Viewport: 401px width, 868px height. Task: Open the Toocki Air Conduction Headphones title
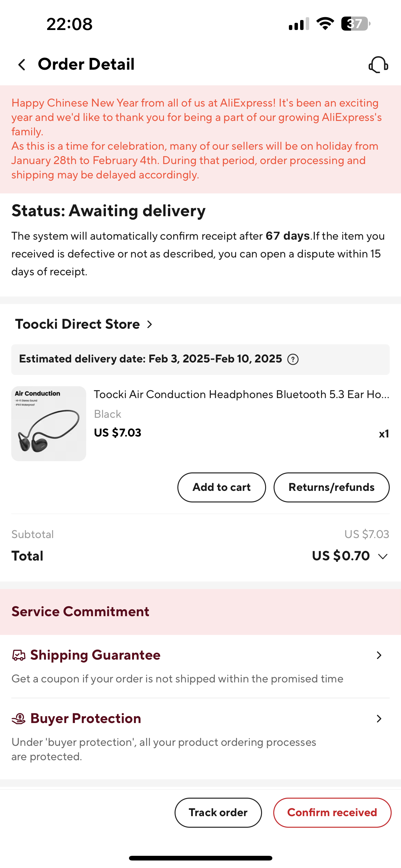tap(241, 395)
